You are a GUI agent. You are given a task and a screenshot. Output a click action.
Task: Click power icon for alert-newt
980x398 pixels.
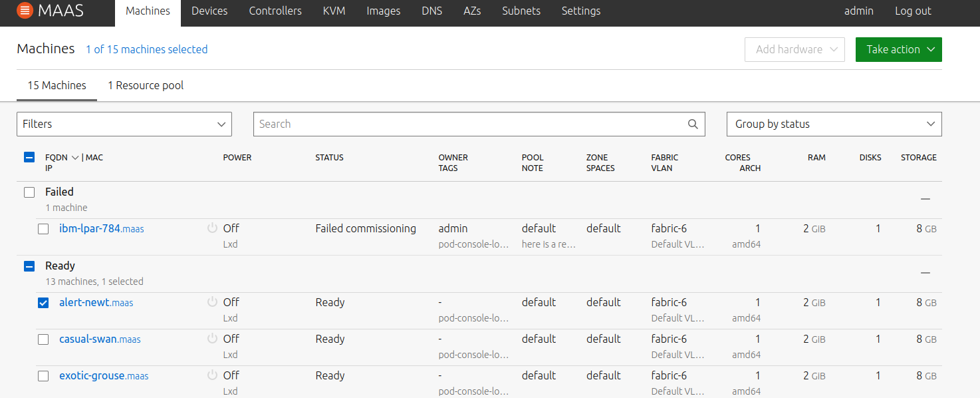[x=213, y=302]
